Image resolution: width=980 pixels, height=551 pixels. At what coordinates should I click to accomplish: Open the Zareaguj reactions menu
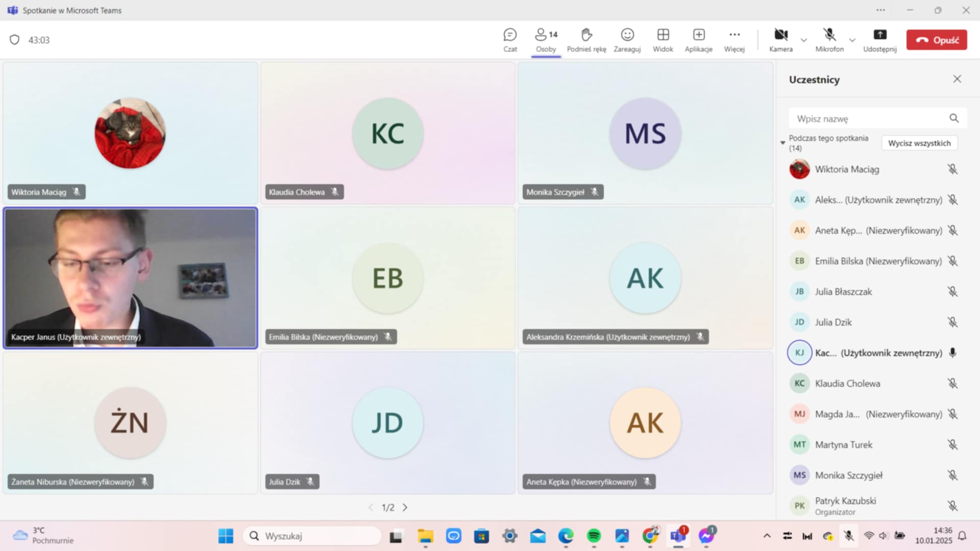627,40
